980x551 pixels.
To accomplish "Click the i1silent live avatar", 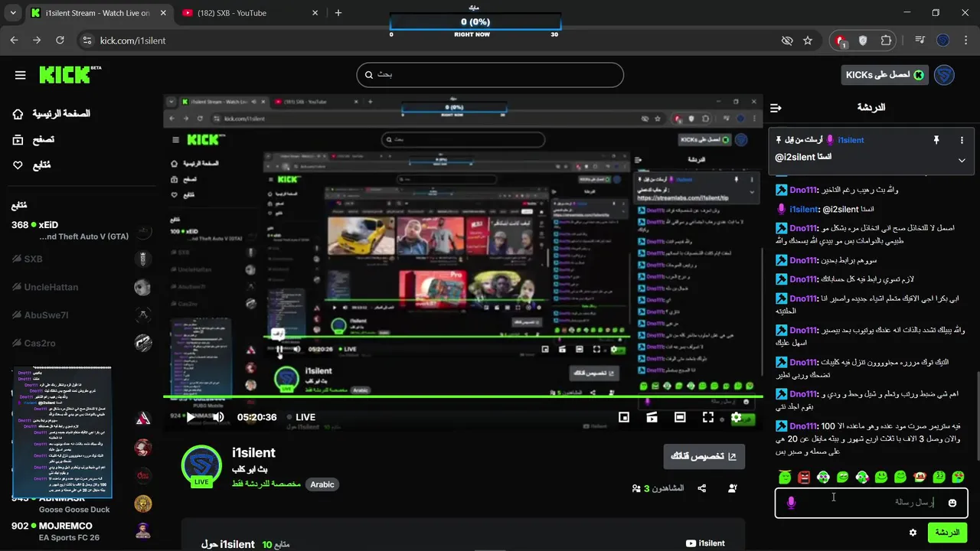I will coord(201,465).
